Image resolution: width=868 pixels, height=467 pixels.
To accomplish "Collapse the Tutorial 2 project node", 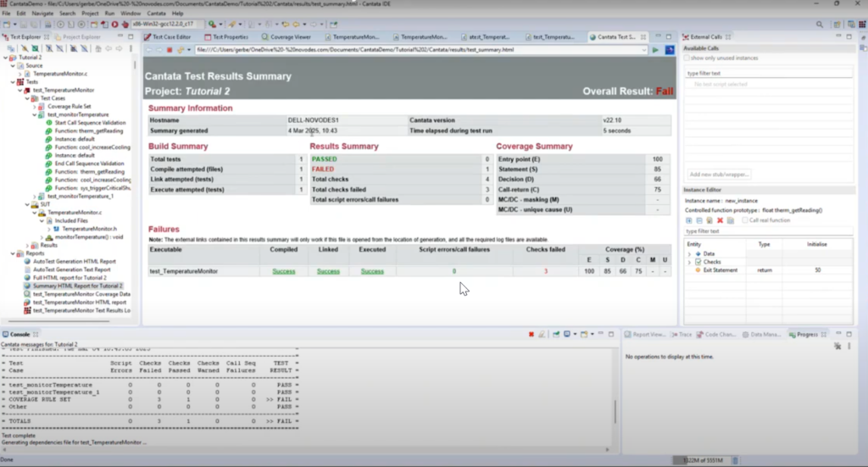I will pyautogui.click(x=6, y=58).
